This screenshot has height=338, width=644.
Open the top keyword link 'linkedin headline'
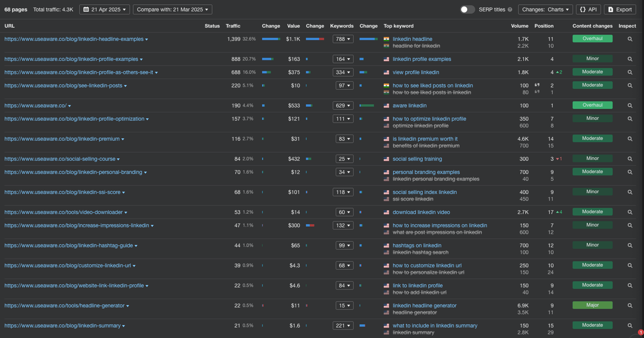click(x=413, y=39)
